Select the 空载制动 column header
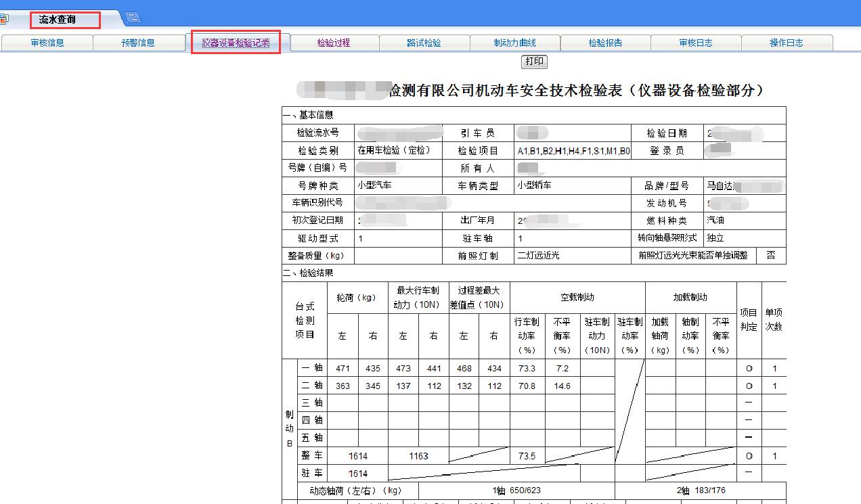Image resolution: width=861 pixels, height=504 pixels. 577,298
